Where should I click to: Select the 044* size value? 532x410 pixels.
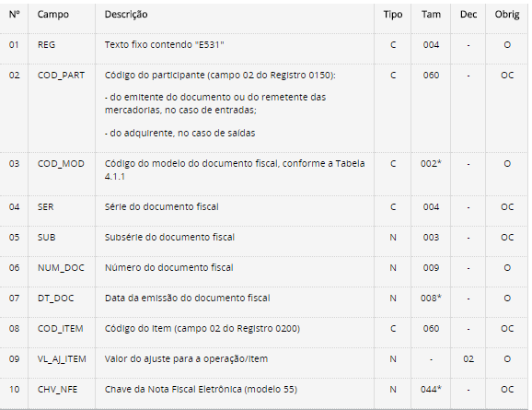(431, 390)
